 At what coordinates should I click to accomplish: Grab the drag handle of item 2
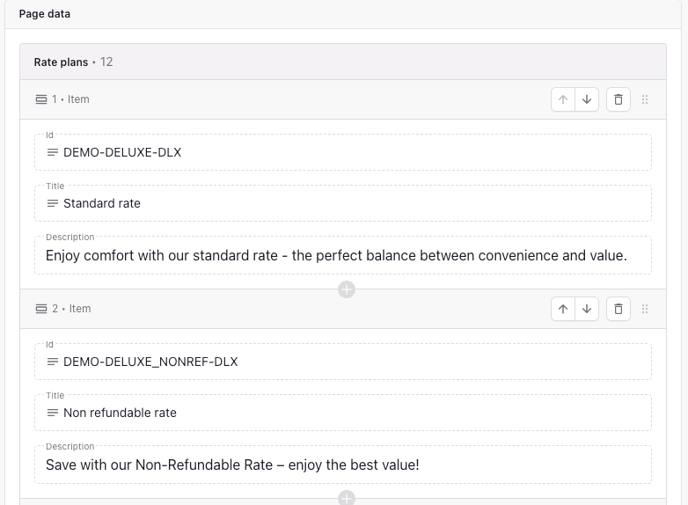click(645, 309)
